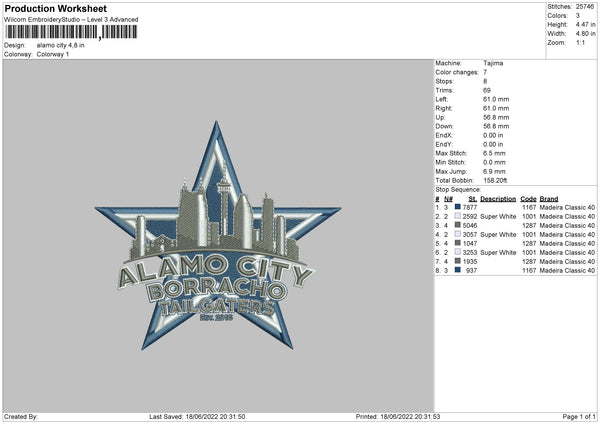Click the Total Bobbin value '158.20ft'

(x=495, y=180)
